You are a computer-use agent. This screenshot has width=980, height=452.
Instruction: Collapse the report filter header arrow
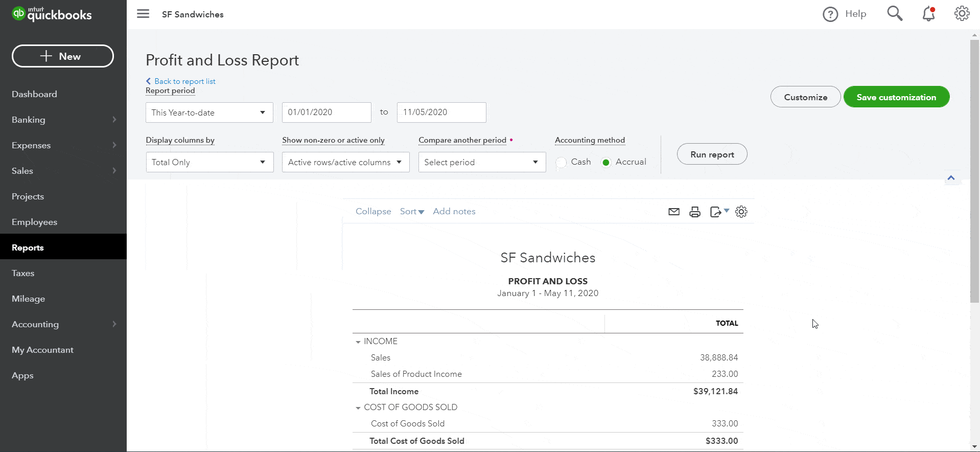click(951, 178)
